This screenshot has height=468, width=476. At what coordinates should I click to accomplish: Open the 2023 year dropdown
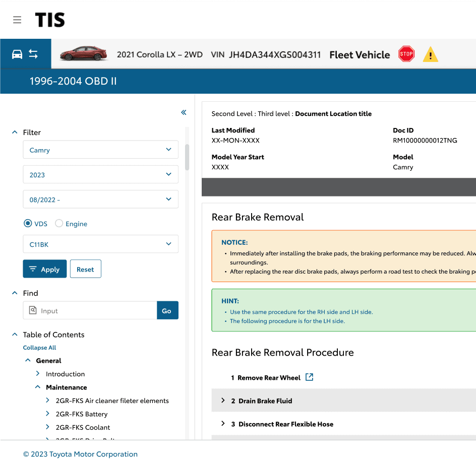pos(100,174)
